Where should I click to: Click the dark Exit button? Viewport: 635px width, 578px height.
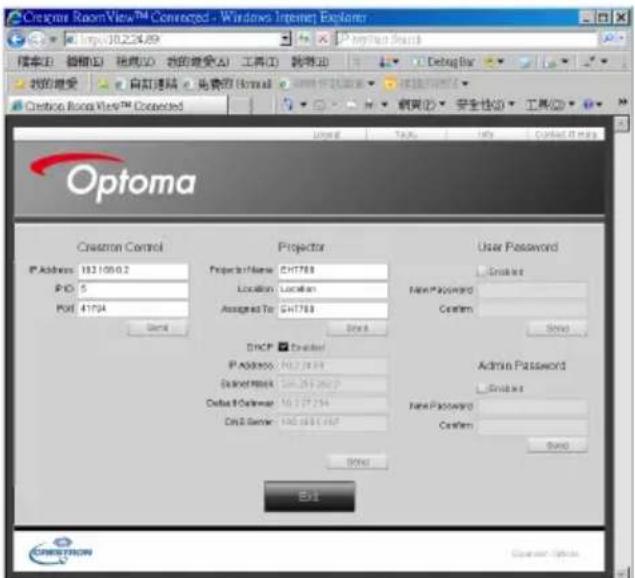click(309, 497)
